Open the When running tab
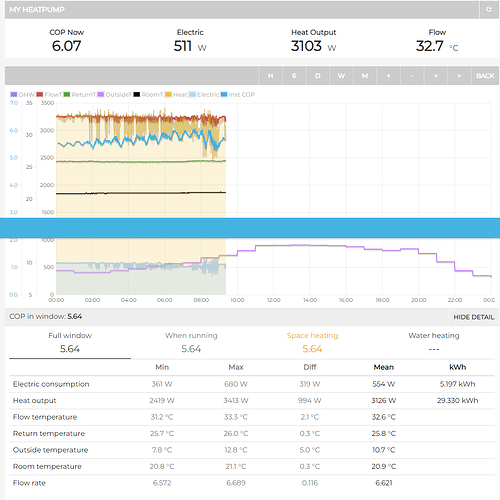Viewport: 500px width, 500px height. (191, 343)
